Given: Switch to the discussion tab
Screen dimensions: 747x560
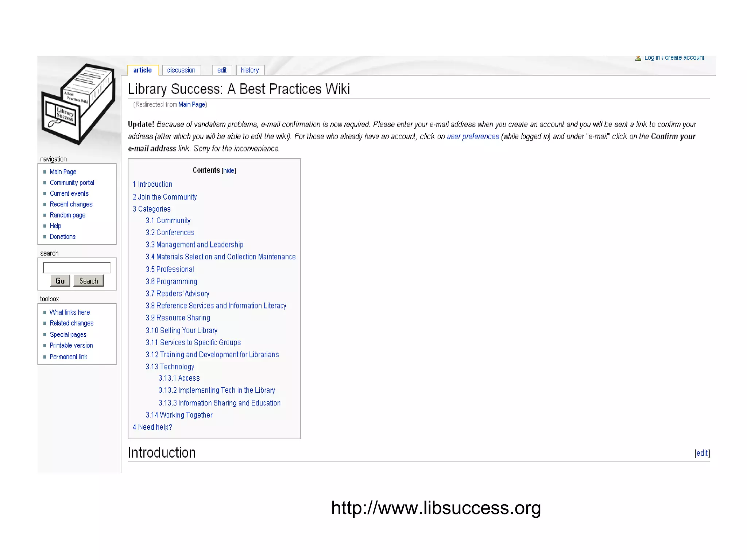Looking at the screenshot, I should [x=181, y=70].
